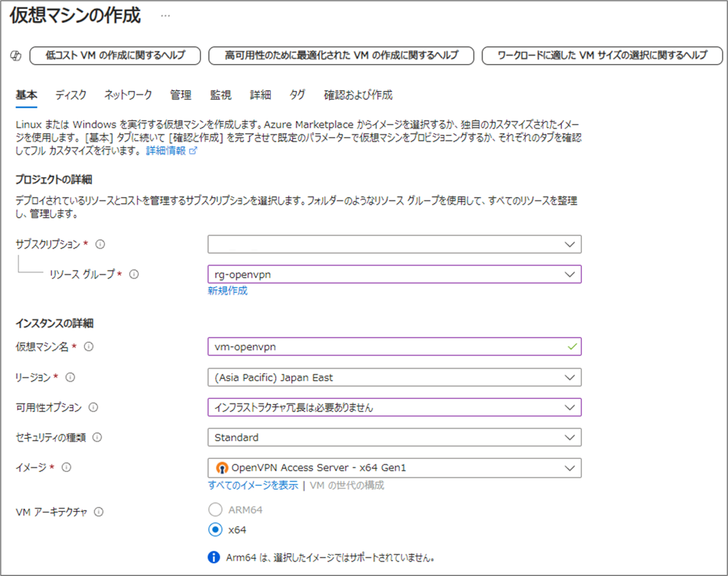728x576 pixels.
Task: Switch to the 基本 tab
Action: pyautogui.click(x=26, y=95)
